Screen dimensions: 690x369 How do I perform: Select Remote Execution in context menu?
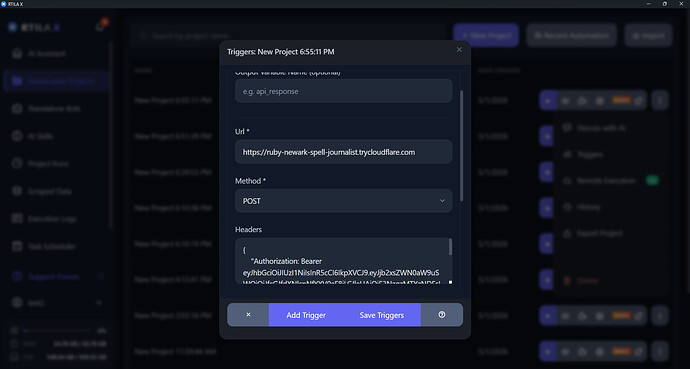pos(612,180)
